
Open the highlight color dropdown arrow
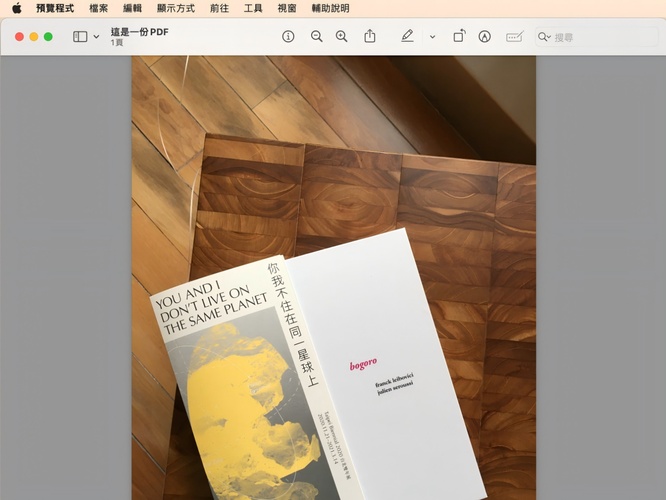pos(432,37)
